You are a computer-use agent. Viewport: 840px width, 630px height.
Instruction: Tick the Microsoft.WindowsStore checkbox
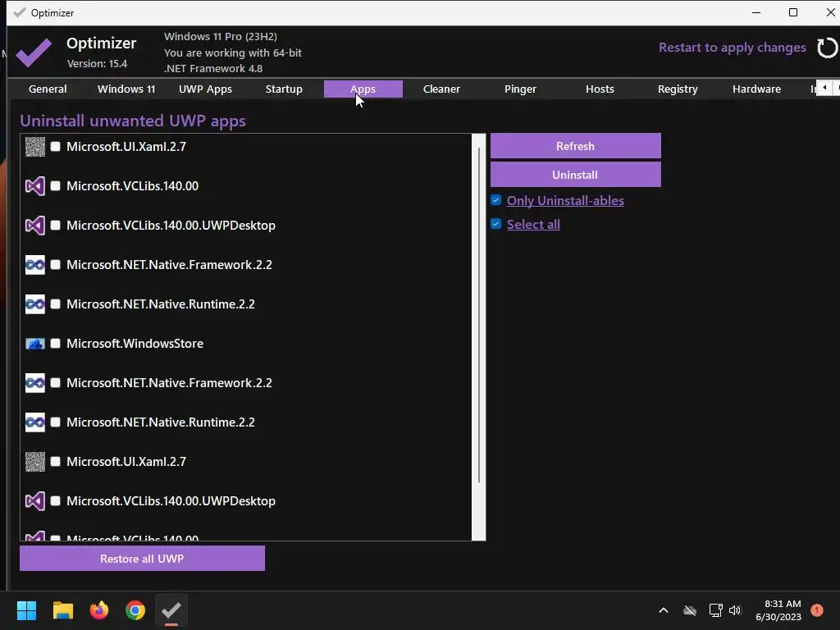pos(55,344)
